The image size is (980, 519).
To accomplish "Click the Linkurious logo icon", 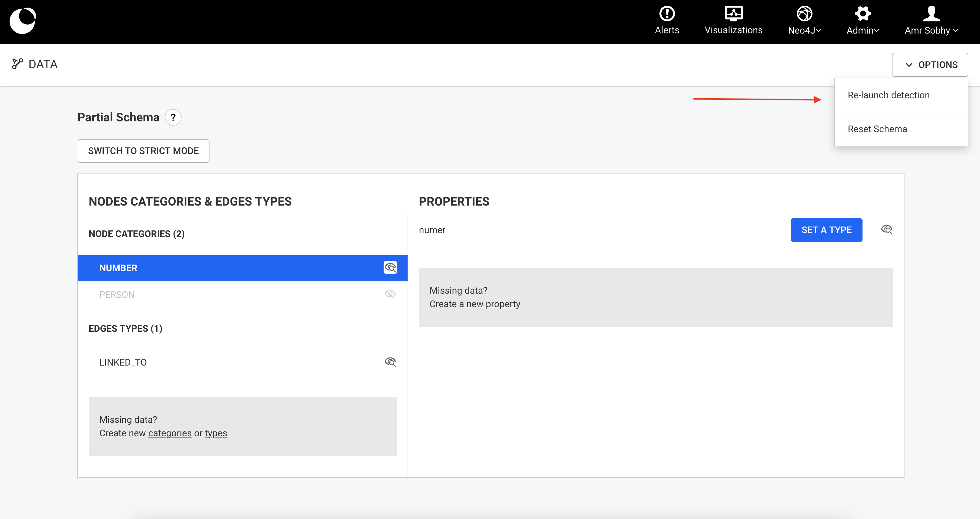I will [x=23, y=21].
